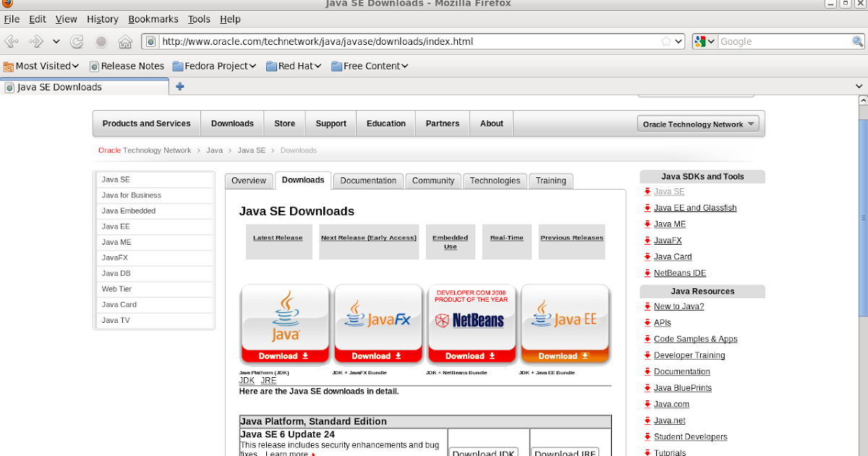This screenshot has width=868, height=456.
Task: Open the Help menu
Action: tap(230, 20)
